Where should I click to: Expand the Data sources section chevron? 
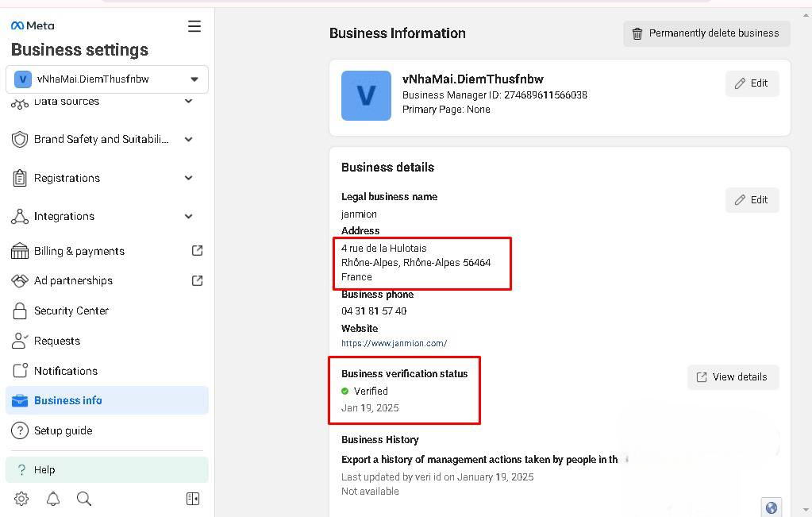(x=189, y=101)
